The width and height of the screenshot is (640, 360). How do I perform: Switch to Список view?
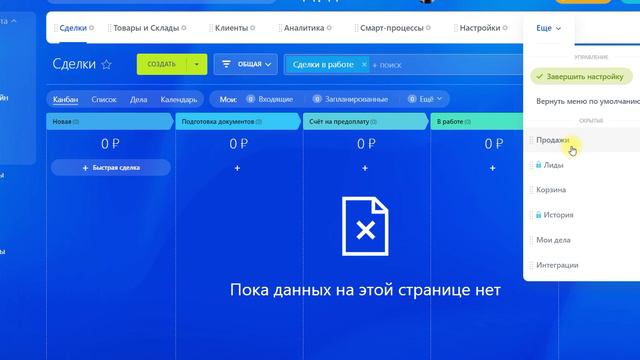pos(104,99)
